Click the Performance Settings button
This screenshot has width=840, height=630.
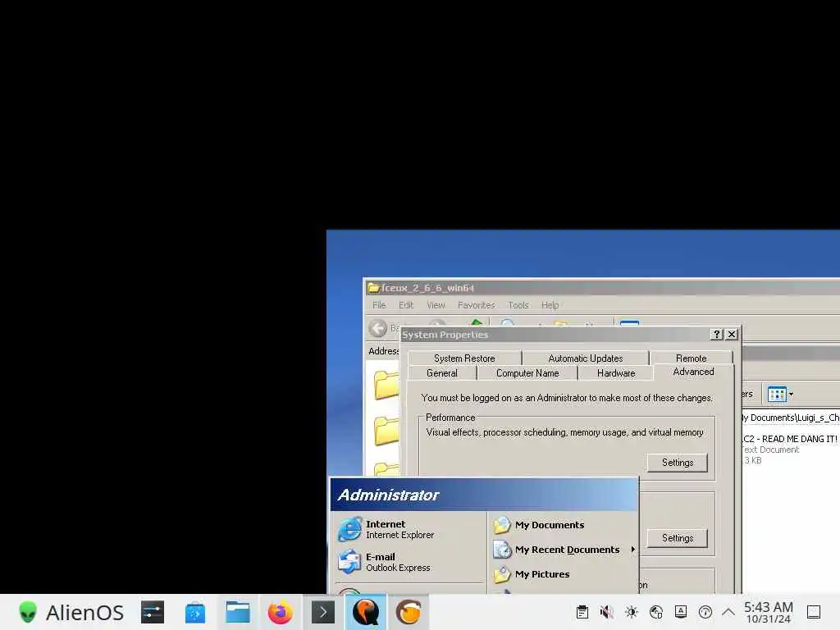click(x=678, y=463)
